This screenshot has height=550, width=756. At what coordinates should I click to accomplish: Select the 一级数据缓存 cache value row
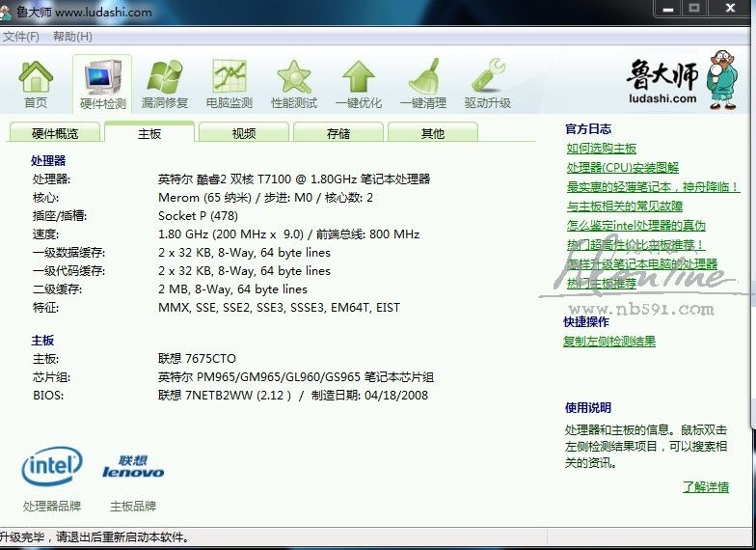click(x=244, y=253)
